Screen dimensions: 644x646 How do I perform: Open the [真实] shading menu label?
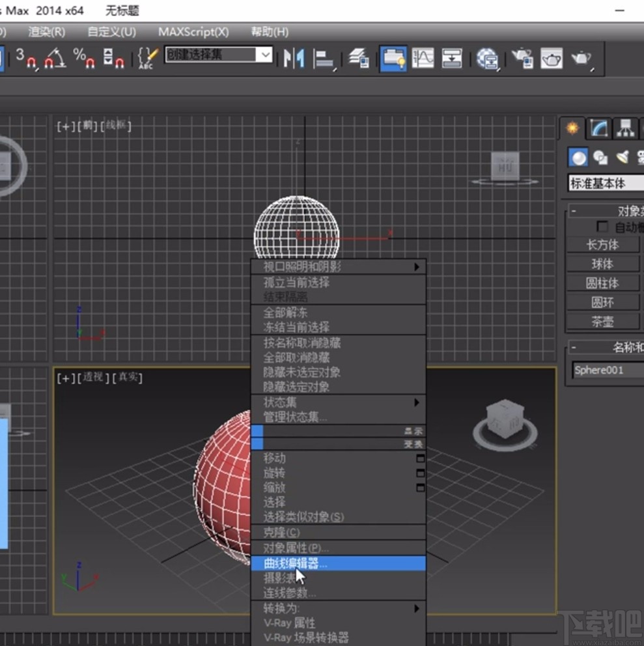tap(128, 377)
